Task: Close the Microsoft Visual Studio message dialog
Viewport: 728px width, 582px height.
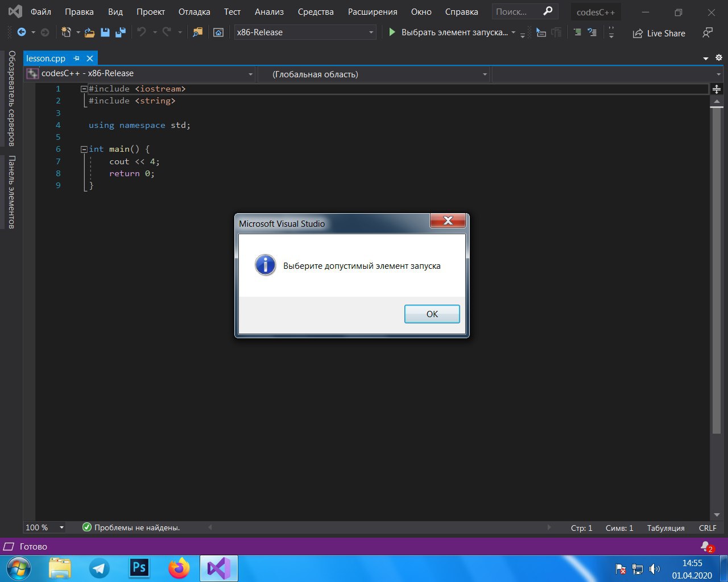Action: coord(448,221)
